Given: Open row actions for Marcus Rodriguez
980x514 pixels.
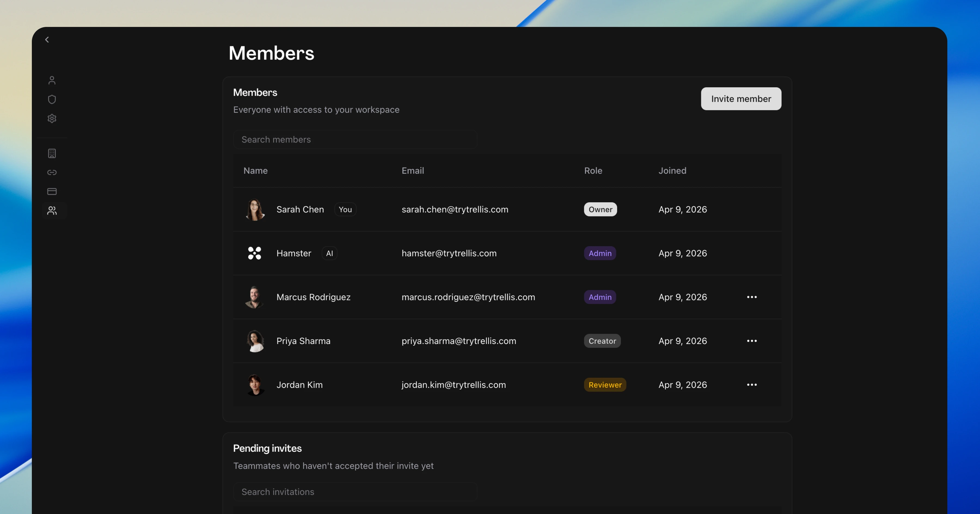Looking at the screenshot, I should (752, 297).
